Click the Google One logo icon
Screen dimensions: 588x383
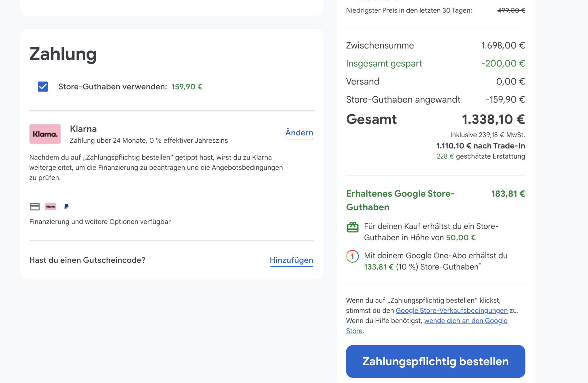[x=352, y=256]
